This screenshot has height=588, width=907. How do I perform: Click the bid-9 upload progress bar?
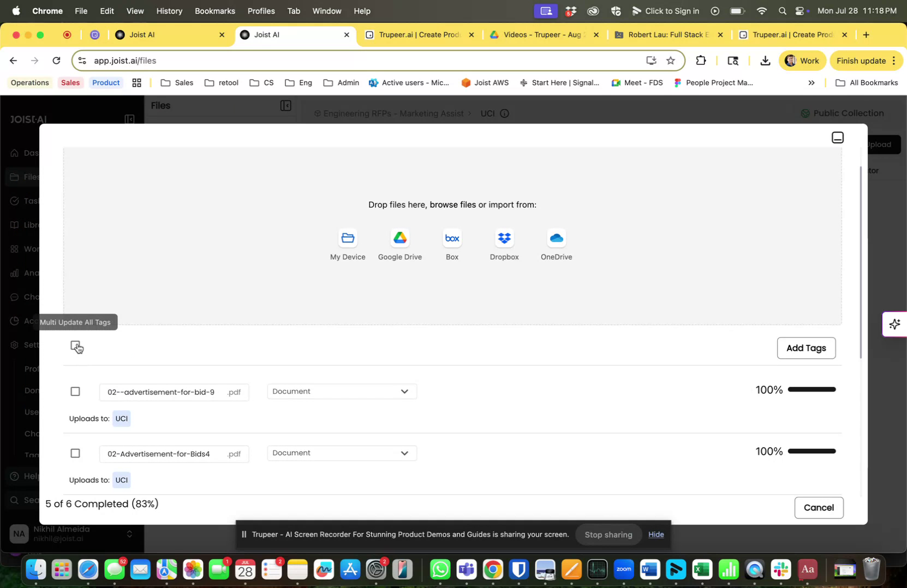(812, 389)
